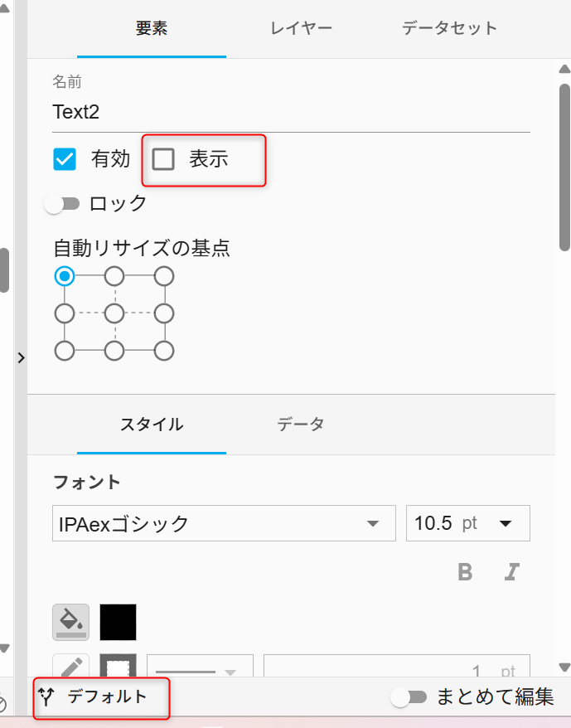The image size is (571, 728).
Task: Toggle italic font style
Action: [x=511, y=572]
